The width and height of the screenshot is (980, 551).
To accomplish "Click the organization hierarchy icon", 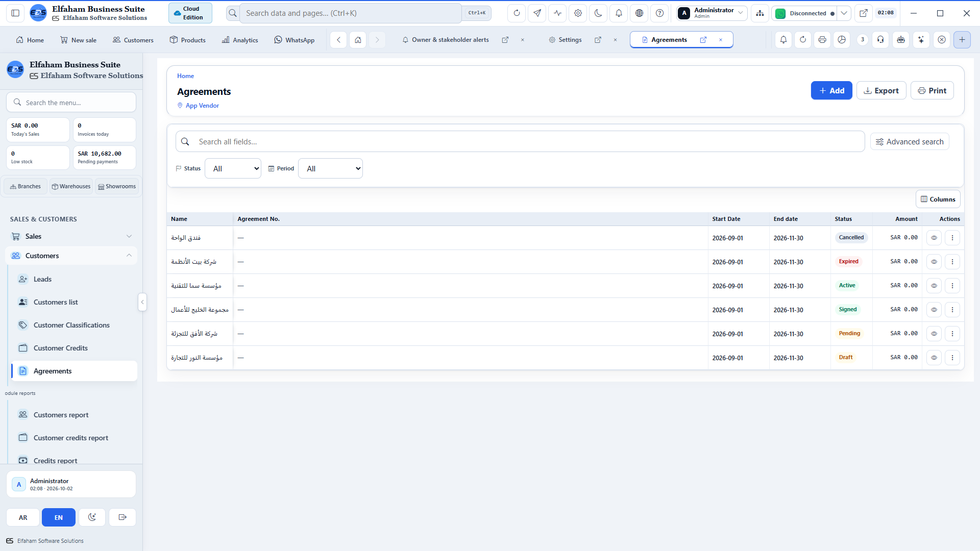I will pyautogui.click(x=760, y=13).
